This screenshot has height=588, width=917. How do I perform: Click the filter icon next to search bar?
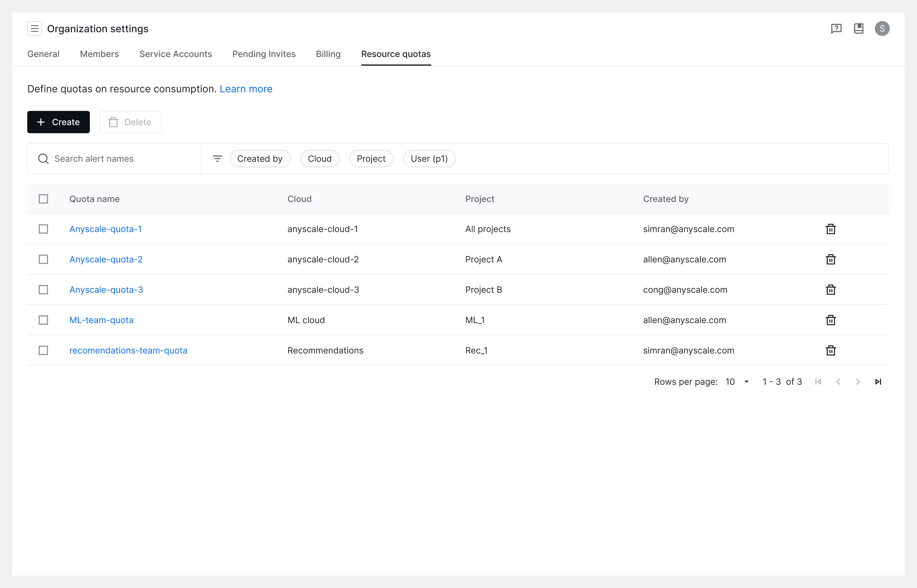point(218,158)
